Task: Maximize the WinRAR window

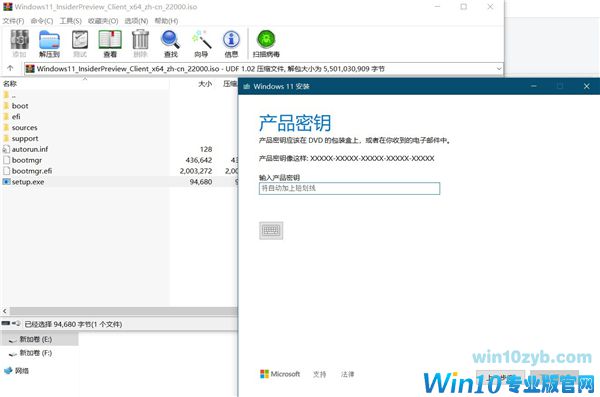Action: (463, 7)
